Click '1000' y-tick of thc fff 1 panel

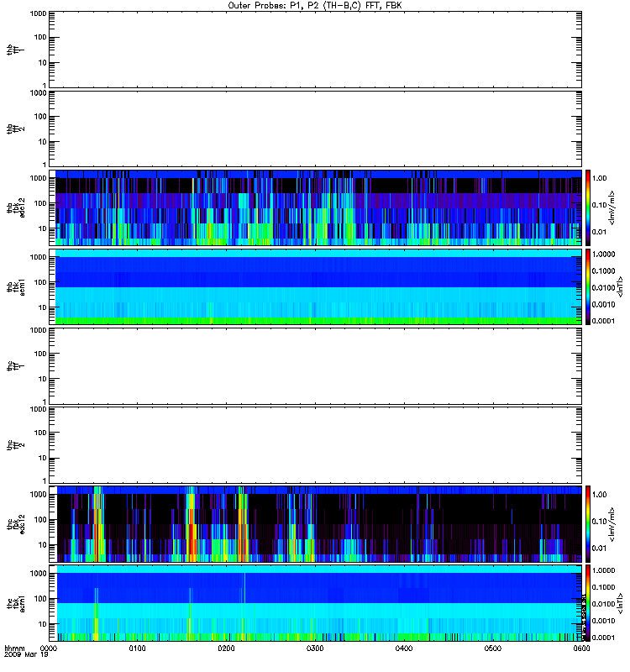[x=38, y=330]
